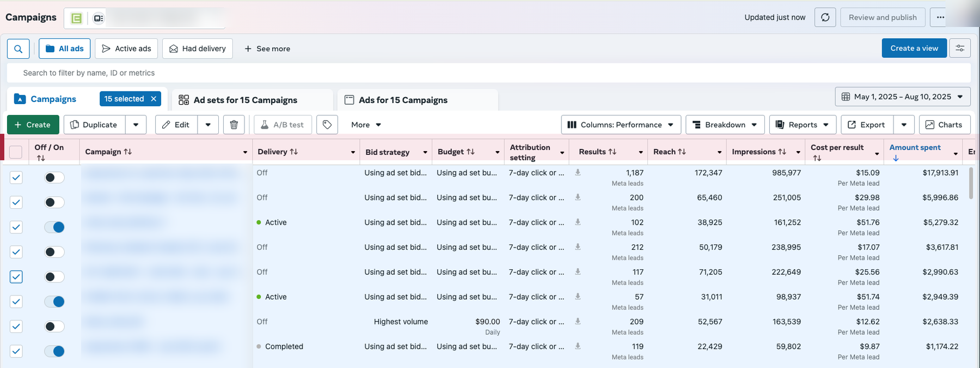The height and width of the screenshot is (368, 980).
Task: Turn on the campaign toggle in $17,913.91 row
Action: (x=54, y=177)
